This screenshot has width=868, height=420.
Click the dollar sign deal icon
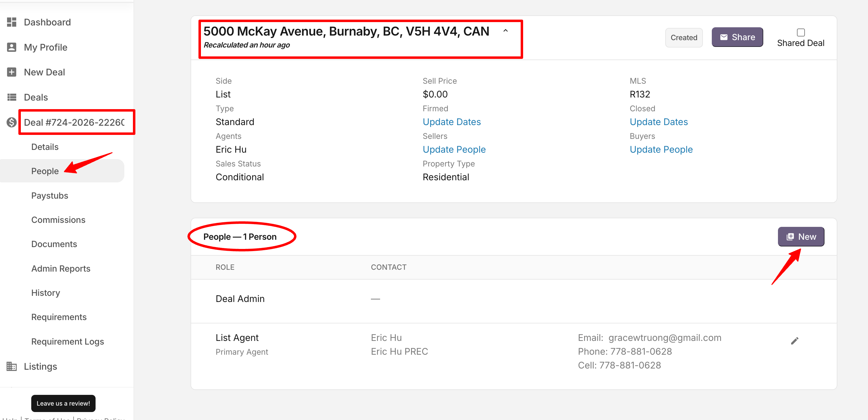click(11, 122)
